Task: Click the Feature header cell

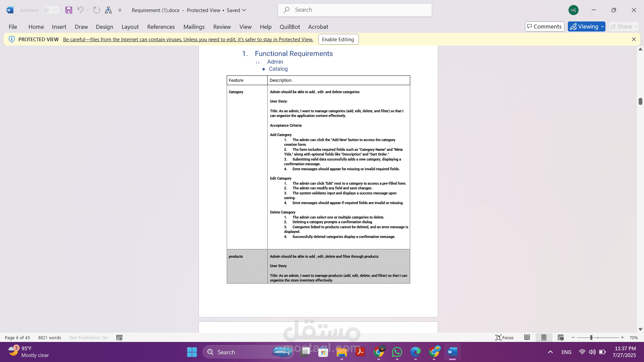Action: pyautogui.click(x=247, y=80)
